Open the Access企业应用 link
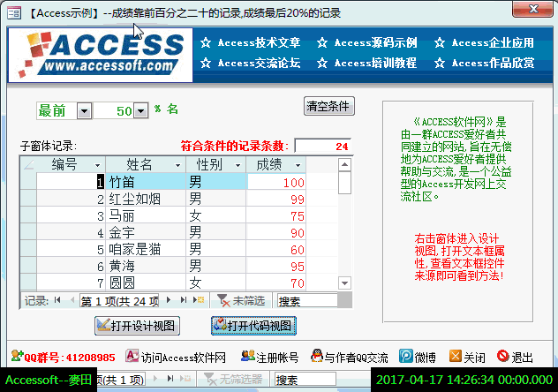Screen dimensions: 558x392 (x=493, y=42)
